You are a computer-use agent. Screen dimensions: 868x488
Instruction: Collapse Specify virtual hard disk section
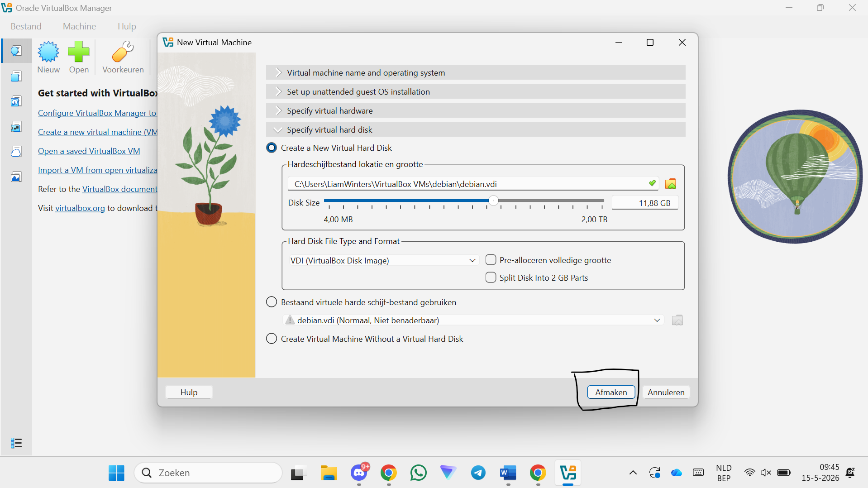[476, 129]
